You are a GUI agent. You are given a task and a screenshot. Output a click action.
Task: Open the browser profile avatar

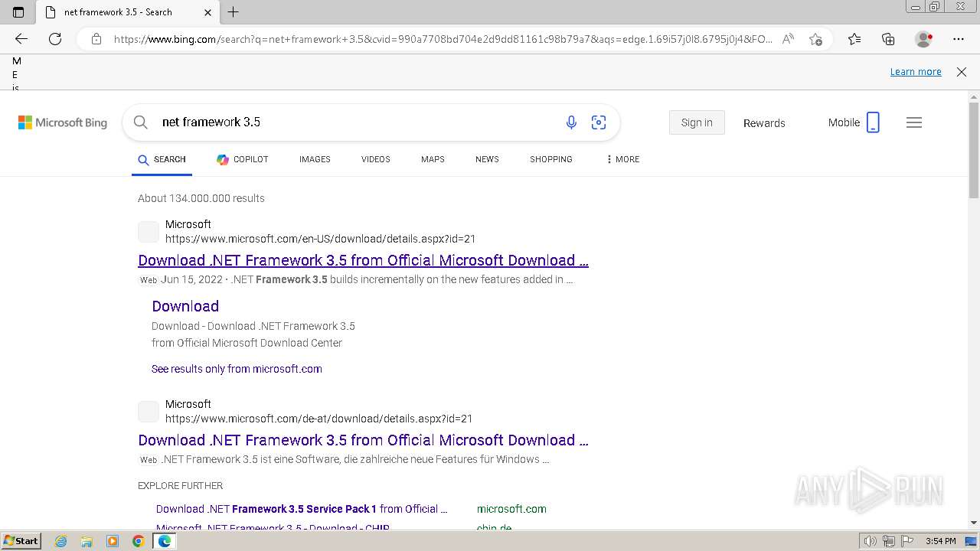pyautogui.click(x=923, y=39)
